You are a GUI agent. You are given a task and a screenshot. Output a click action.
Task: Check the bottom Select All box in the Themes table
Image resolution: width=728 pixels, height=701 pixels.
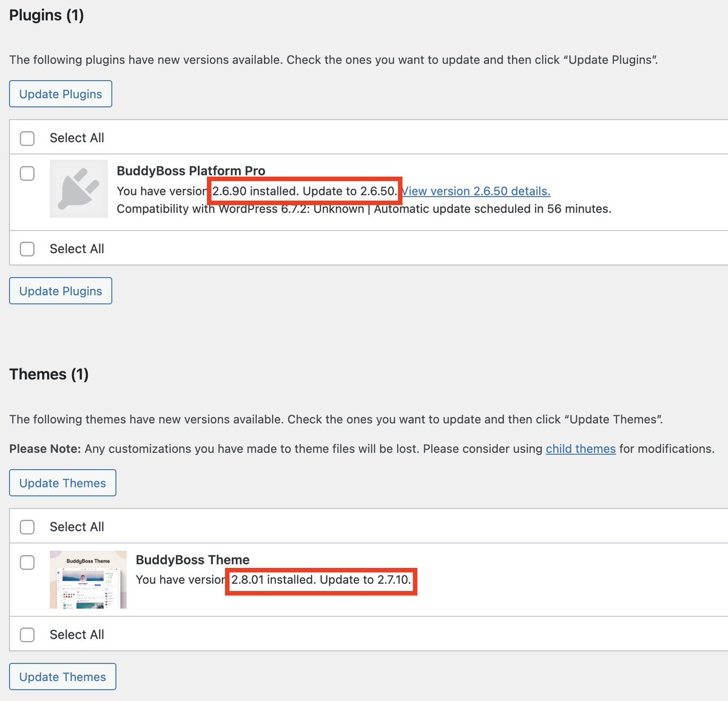pyautogui.click(x=27, y=635)
